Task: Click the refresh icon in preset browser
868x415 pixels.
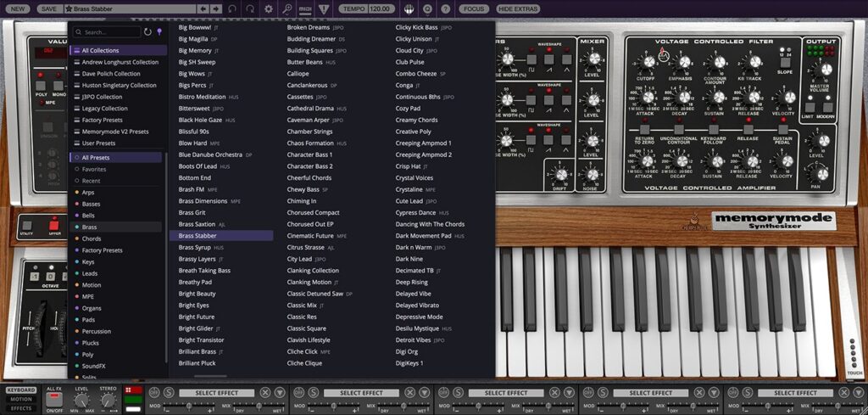Action: [147, 32]
